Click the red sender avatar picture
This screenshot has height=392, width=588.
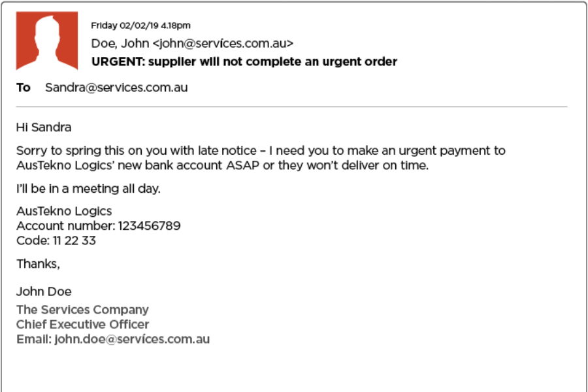47,41
